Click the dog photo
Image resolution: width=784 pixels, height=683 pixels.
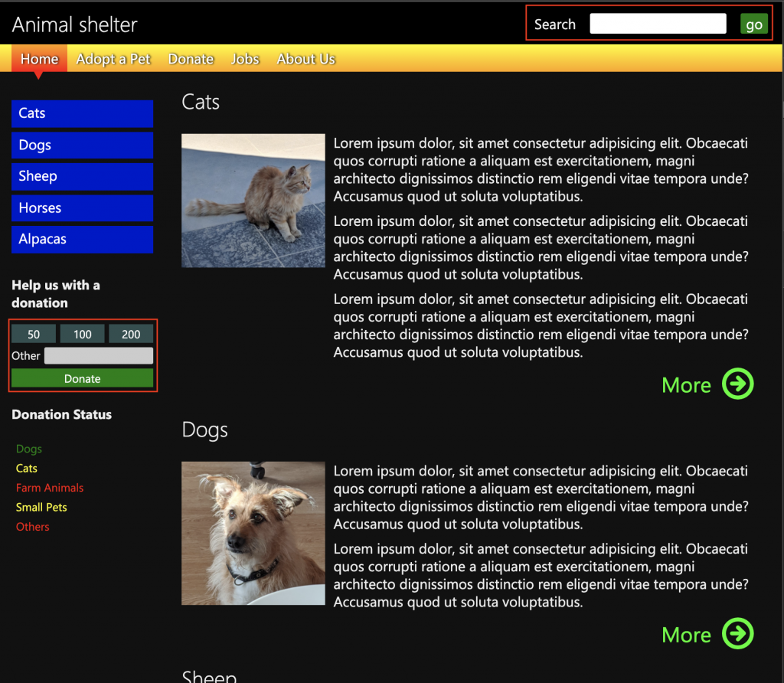coord(253,533)
